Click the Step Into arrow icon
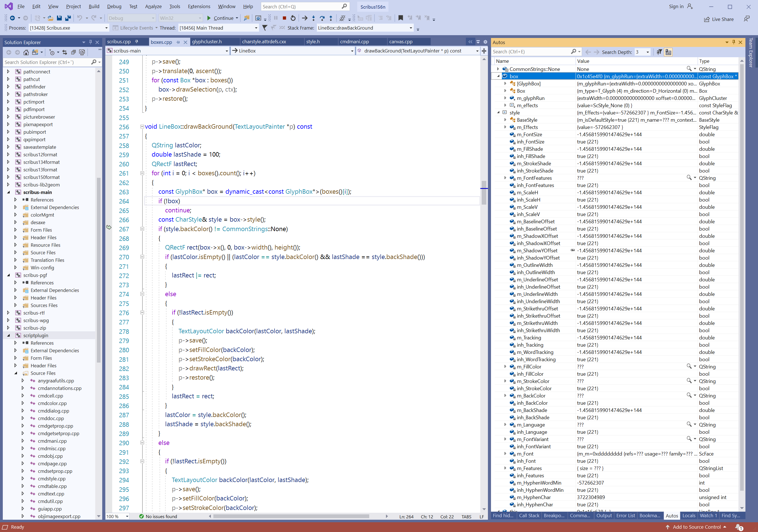 point(313,18)
